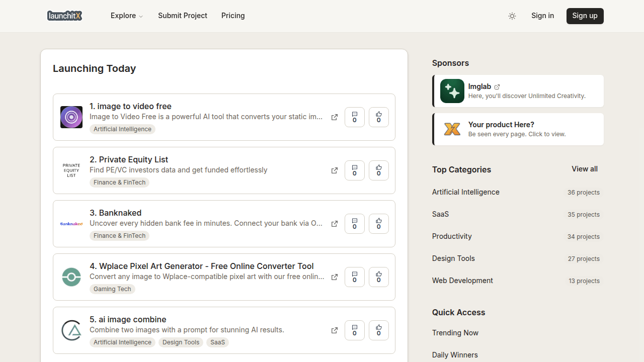Open the ai image combine logo thumbnail
Image resolution: width=644 pixels, height=362 pixels.
[71, 330]
